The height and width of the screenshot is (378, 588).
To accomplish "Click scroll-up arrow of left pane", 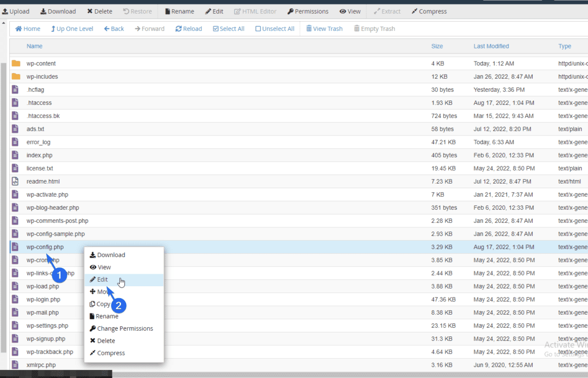I will [x=3, y=23].
